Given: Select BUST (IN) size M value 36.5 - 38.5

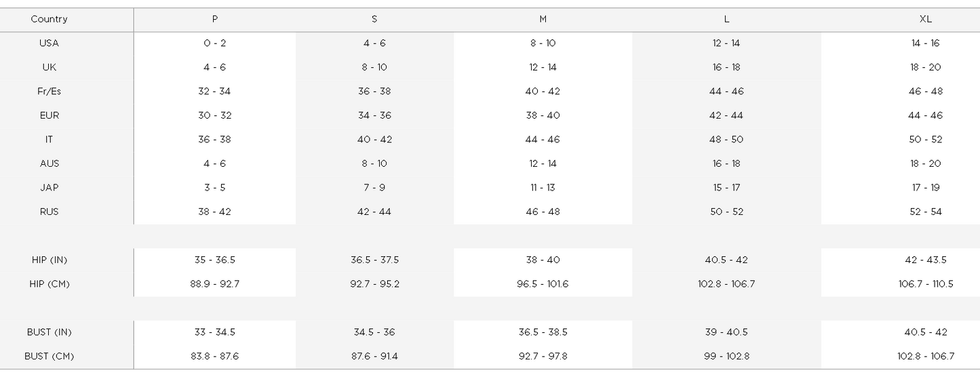Looking at the screenshot, I should coord(543,332).
